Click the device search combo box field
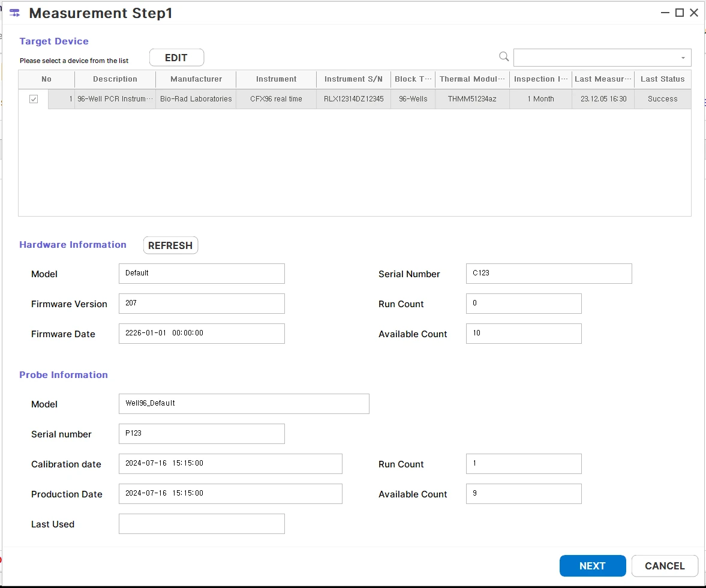 tap(602, 58)
